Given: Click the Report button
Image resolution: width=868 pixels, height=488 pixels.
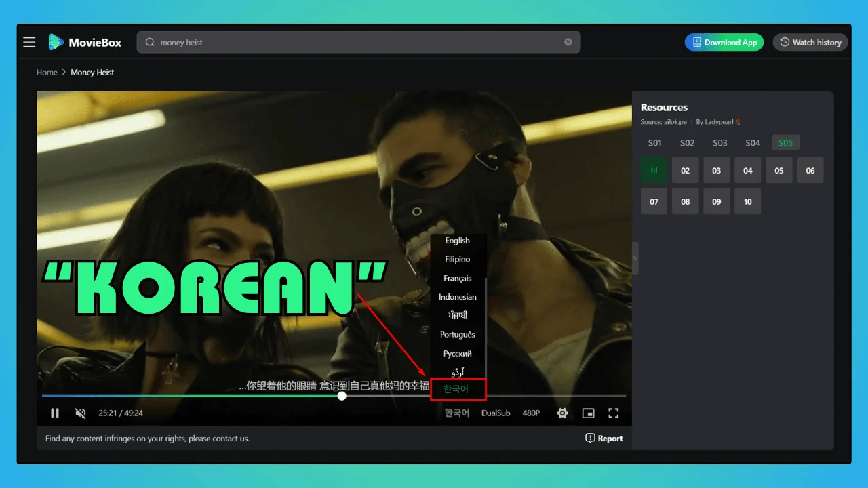Looking at the screenshot, I should pyautogui.click(x=604, y=439).
